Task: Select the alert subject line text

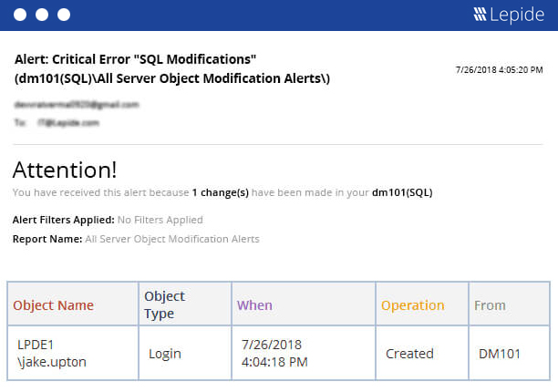Action: [x=172, y=68]
